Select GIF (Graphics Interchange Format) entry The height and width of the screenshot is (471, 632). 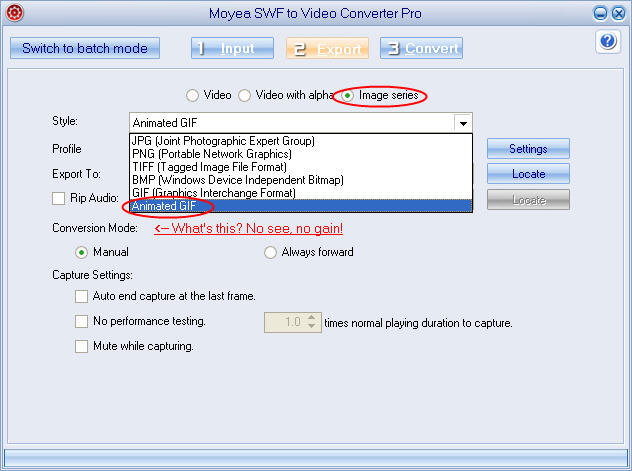[301, 193]
